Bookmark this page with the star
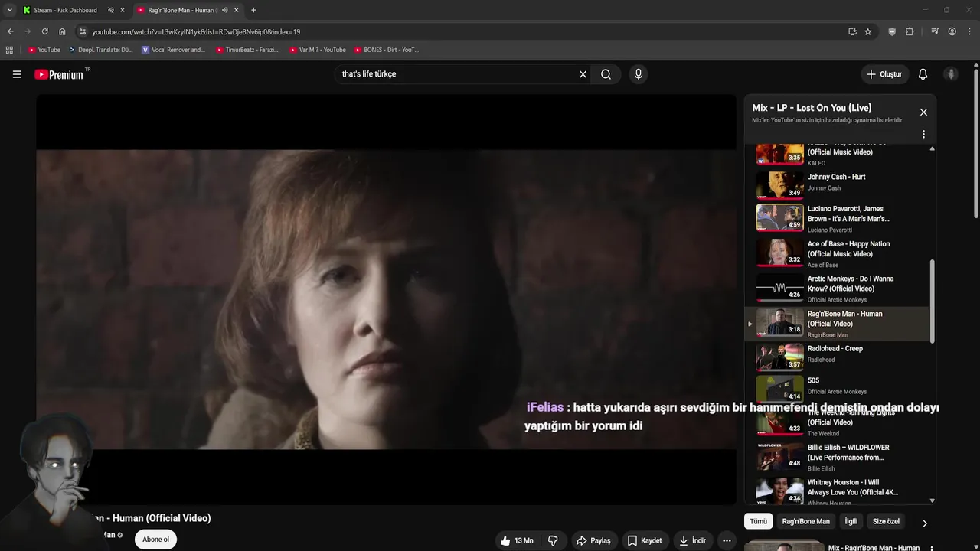 867,31
